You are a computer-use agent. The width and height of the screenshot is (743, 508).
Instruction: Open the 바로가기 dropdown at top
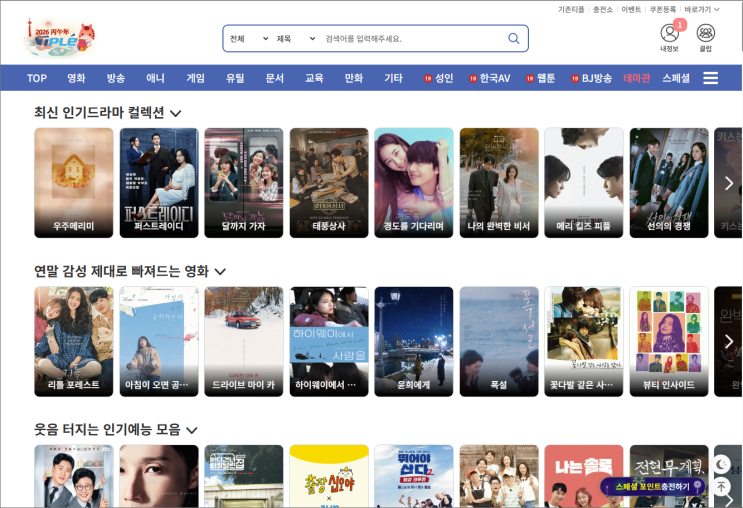point(702,9)
